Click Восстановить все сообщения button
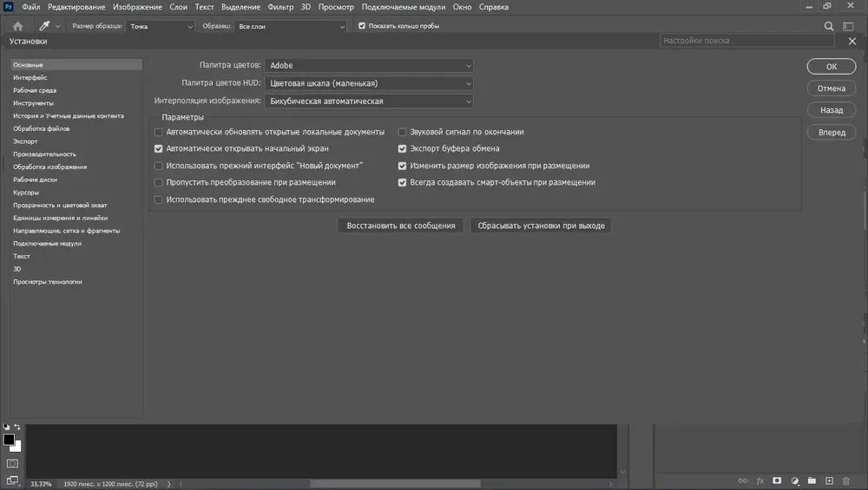The image size is (868, 490). tap(401, 225)
